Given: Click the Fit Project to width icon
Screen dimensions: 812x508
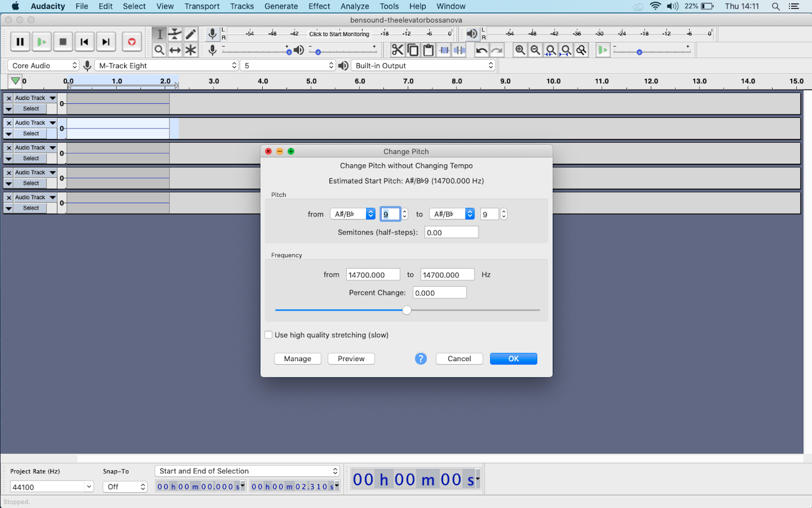Looking at the screenshot, I should click(x=566, y=50).
